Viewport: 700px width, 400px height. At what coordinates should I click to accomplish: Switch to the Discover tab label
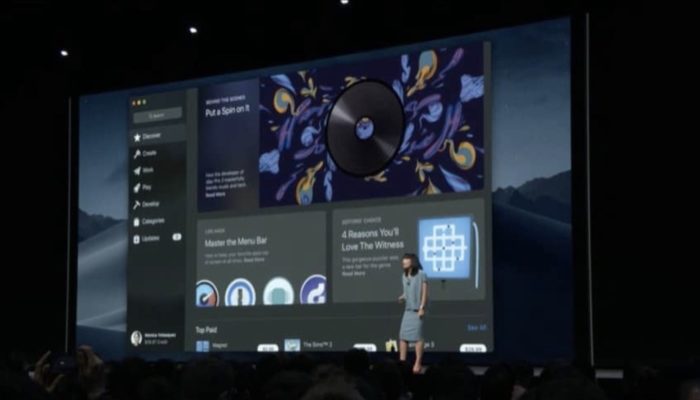click(152, 136)
